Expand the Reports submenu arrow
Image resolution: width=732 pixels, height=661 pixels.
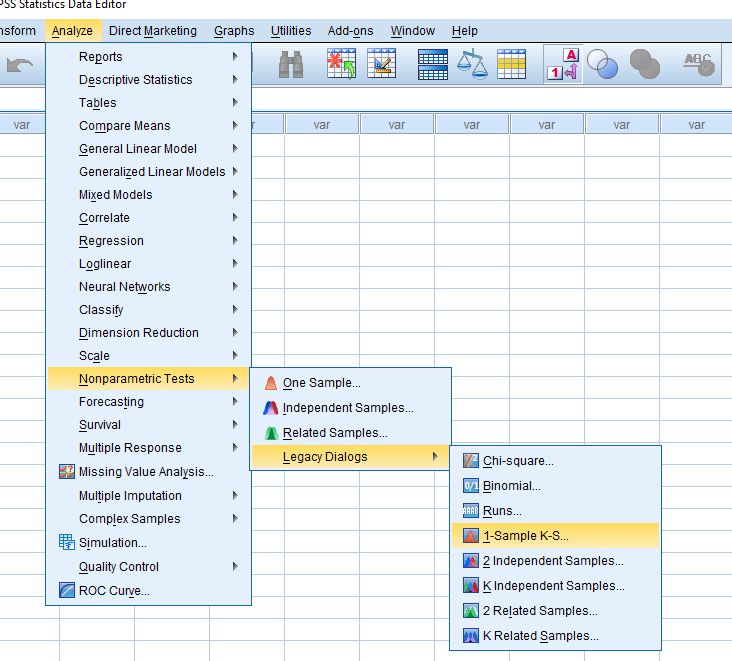click(235, 56)
